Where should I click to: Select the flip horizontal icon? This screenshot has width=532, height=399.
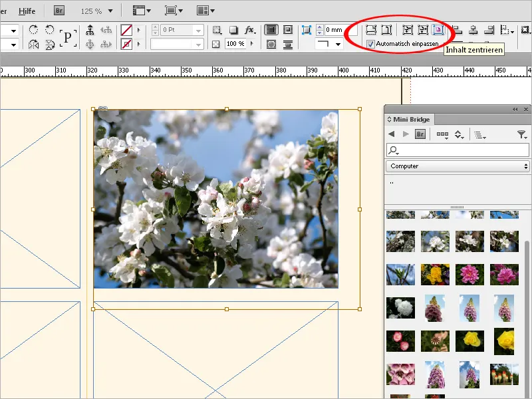pos(33,45)
